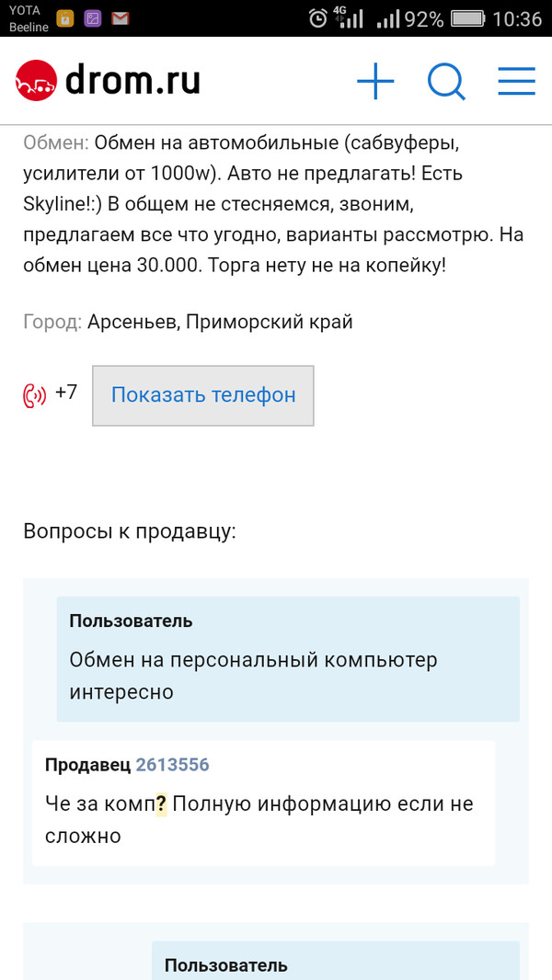Viewport: 552px width, 980px height.
Task: Tap the plus icon to add listing
Action: [375, 83]
